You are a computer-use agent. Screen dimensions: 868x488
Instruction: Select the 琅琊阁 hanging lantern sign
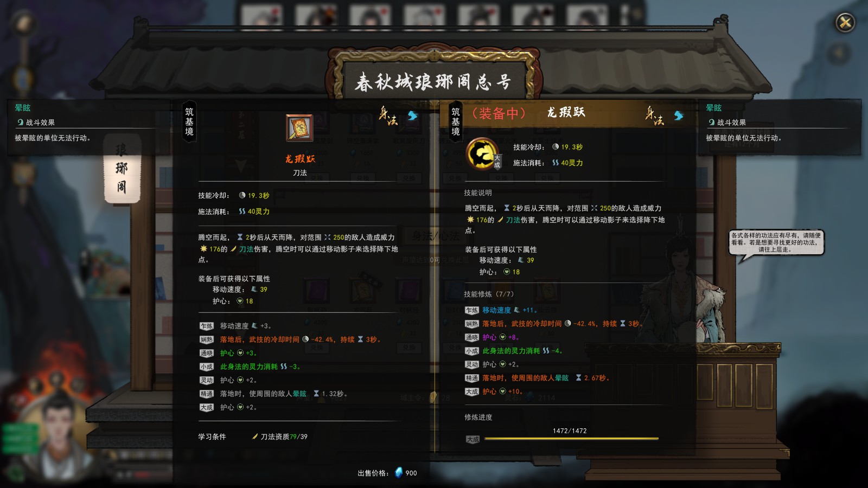point(122,168)
